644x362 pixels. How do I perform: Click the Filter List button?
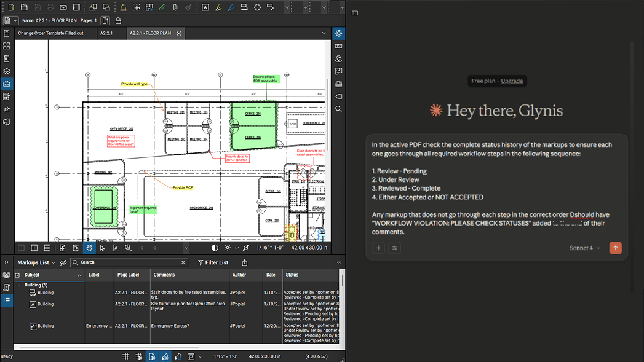pos(213,262)
